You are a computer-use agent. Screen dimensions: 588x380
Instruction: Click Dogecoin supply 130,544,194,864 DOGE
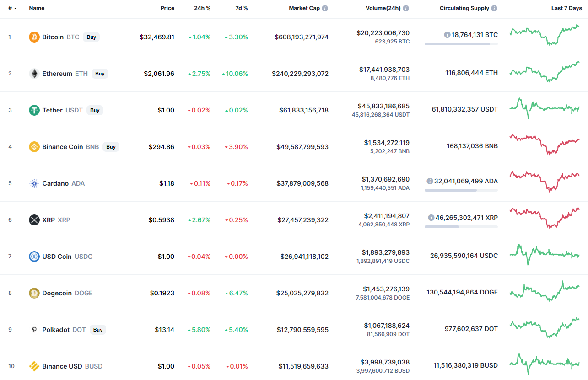tap(462, 292)
